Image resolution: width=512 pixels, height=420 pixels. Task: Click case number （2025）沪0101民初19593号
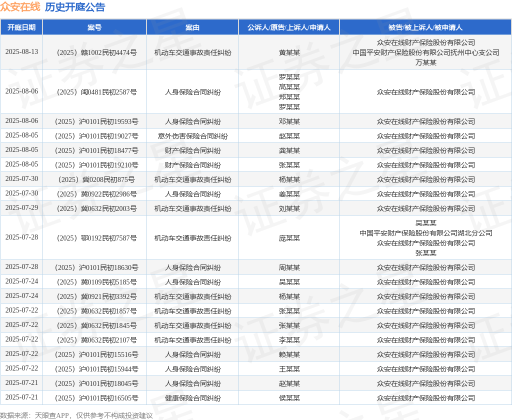pos(96,121)
